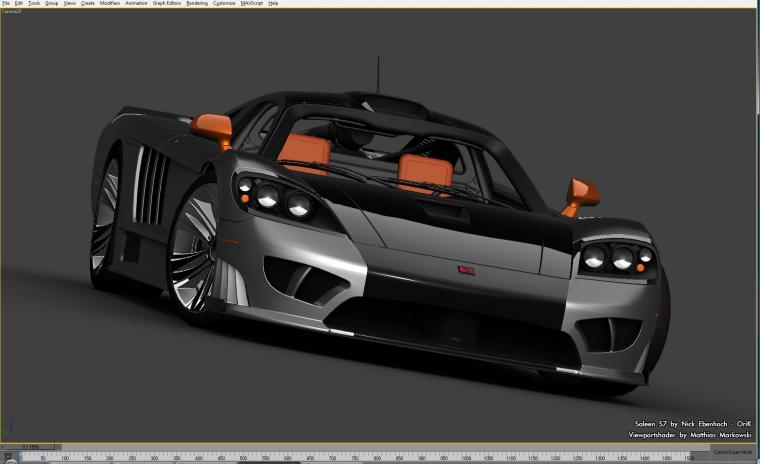
Task: Click the Camera01 viewport label
Action: pos(12,11)
